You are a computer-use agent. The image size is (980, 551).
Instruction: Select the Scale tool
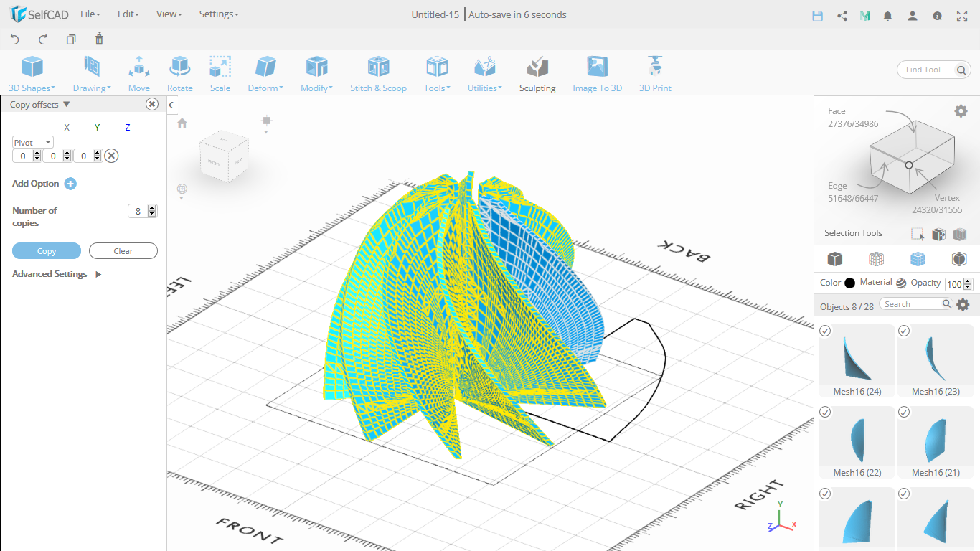220,75
